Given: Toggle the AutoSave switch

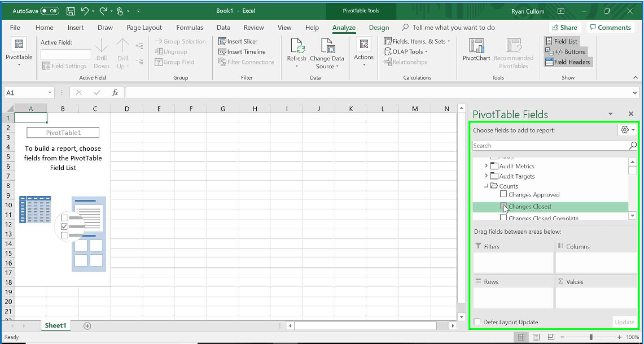Looking at the screenshot, I should click(x=50, y=11).
